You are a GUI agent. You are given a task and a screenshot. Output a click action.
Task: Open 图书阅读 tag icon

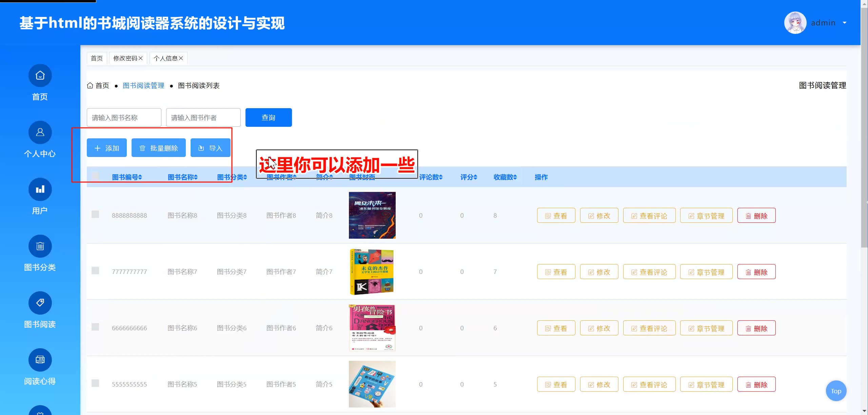click(40, 303)
